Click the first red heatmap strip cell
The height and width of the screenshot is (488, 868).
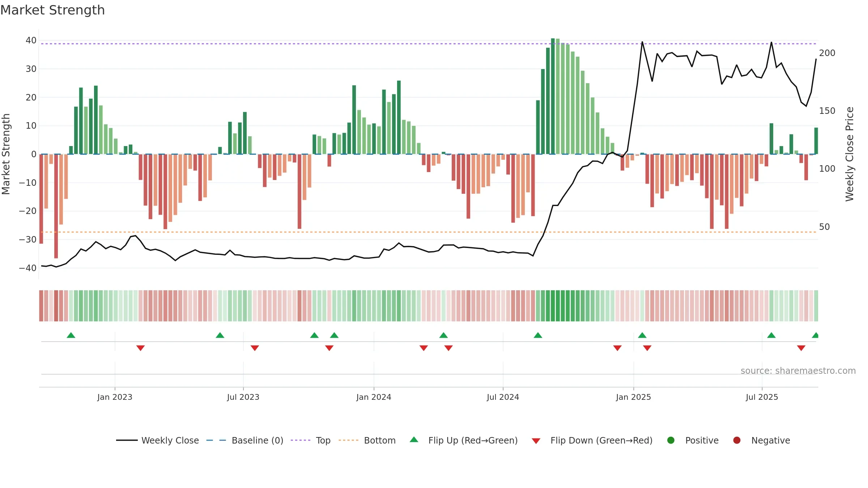point(41,306)
